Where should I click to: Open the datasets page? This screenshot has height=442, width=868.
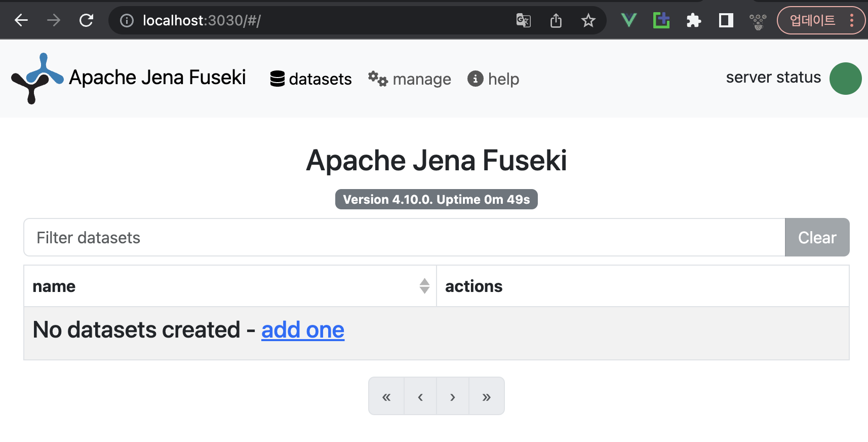311,79
